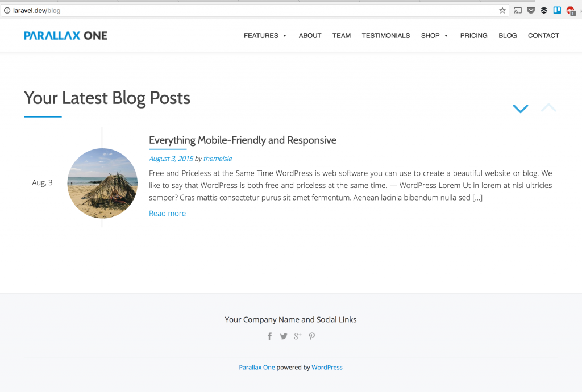This screenshot has height=392, width=582.
Task: Open the Facebook social link icon
Action: pos(270,336)
